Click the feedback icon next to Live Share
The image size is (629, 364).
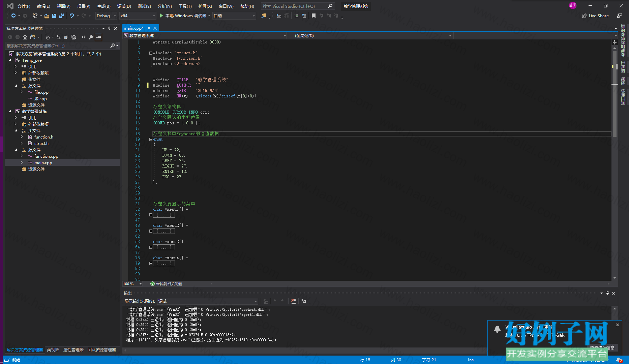click(620, 16)
